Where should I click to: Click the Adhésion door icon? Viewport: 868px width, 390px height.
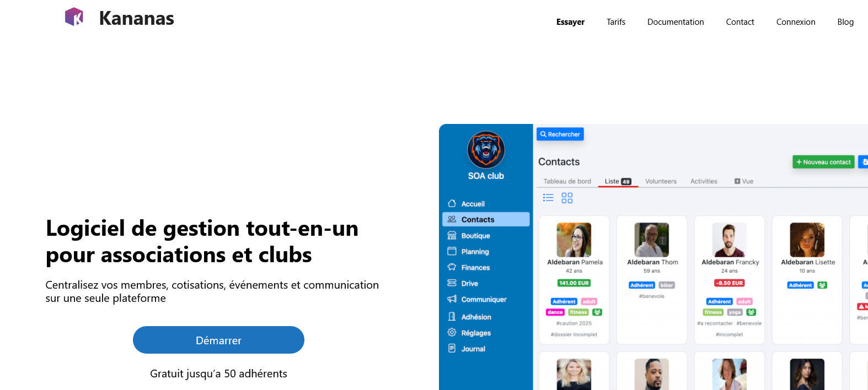[x=452, y=317]
